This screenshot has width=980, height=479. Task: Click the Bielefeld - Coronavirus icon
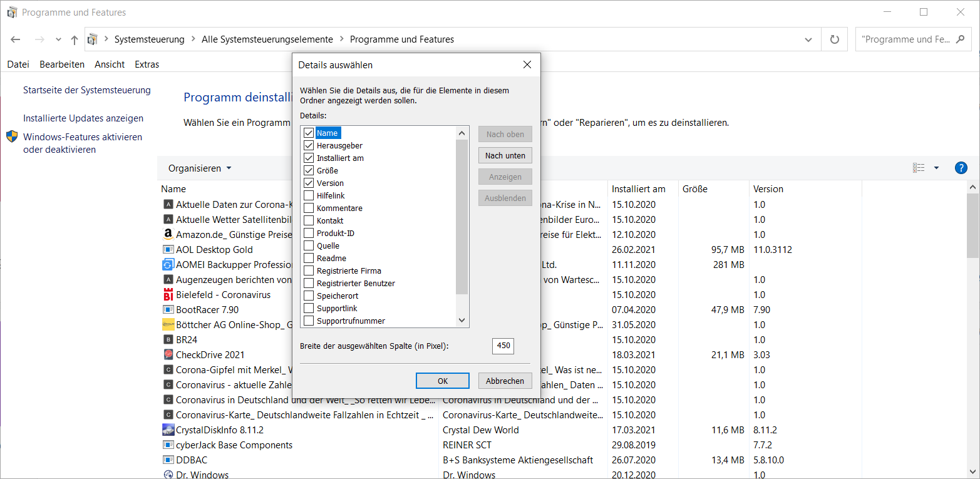point(168,295)
